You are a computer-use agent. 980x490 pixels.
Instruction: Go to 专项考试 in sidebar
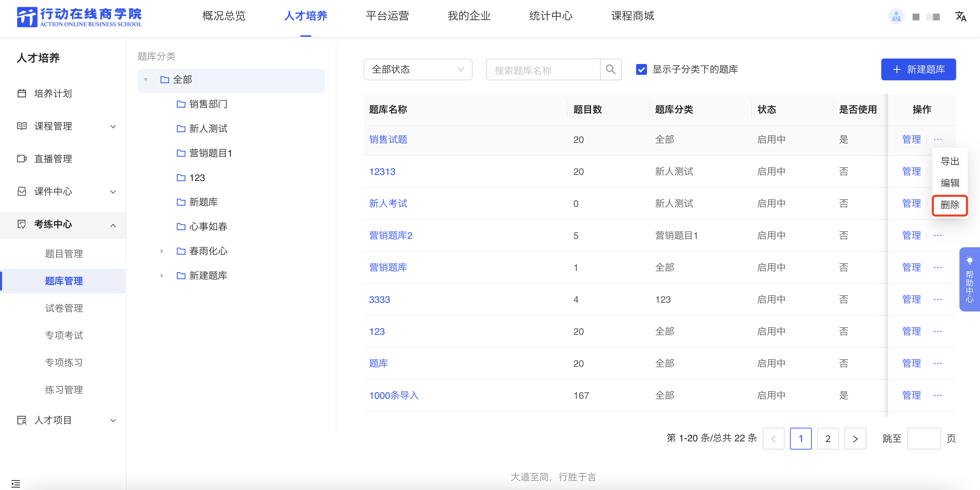64,335
